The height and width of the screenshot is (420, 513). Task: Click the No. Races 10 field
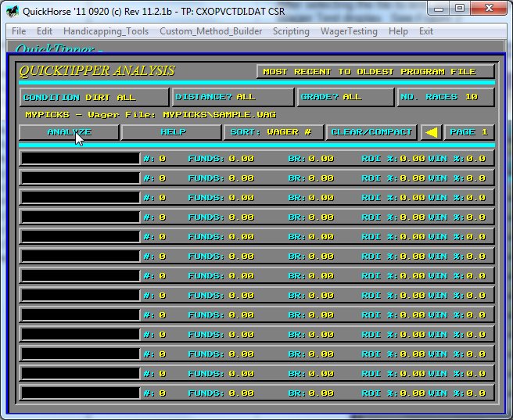click(x=446, y=98)
